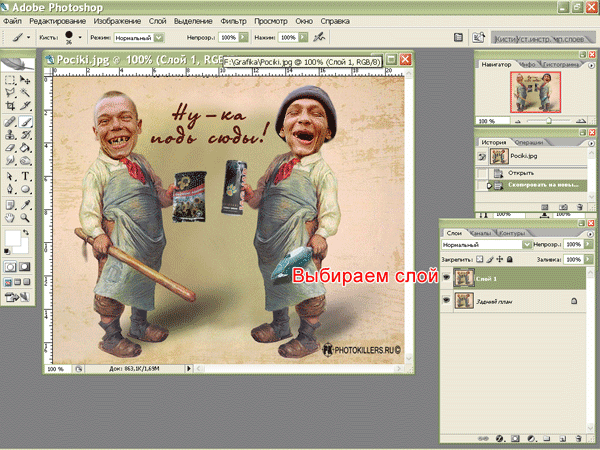Swap foreground and background colors
600x450 pixels.
[x=26, y=232]
